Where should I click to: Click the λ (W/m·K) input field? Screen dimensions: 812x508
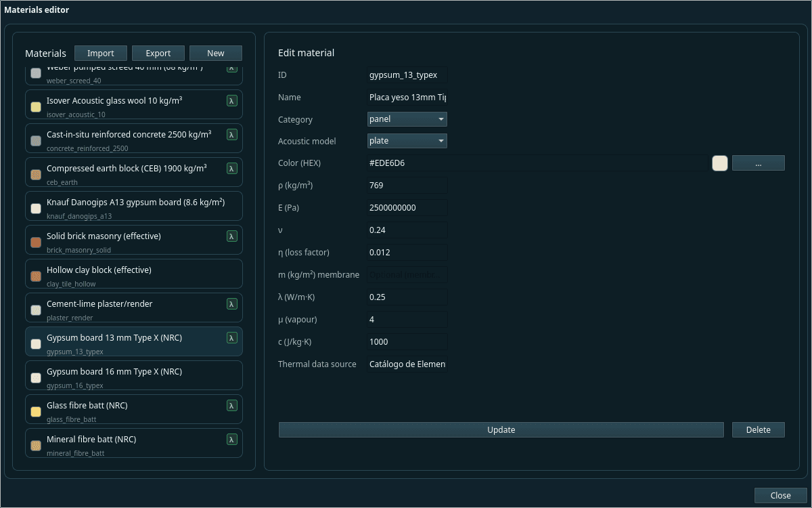click(407, 297)
